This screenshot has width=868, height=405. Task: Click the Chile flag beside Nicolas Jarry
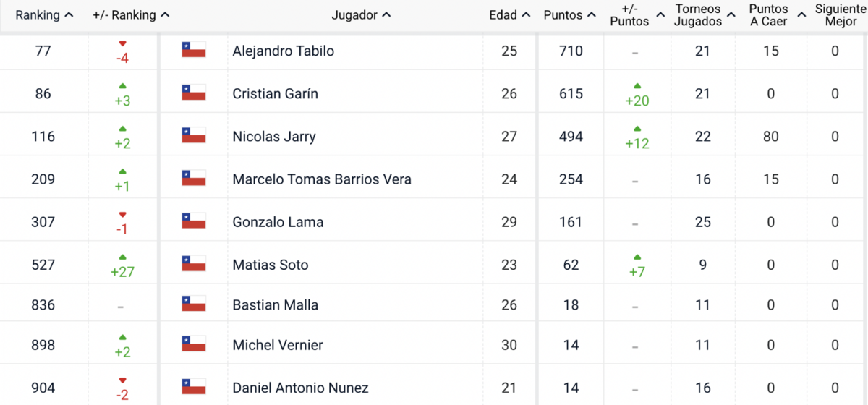point(194,135)
